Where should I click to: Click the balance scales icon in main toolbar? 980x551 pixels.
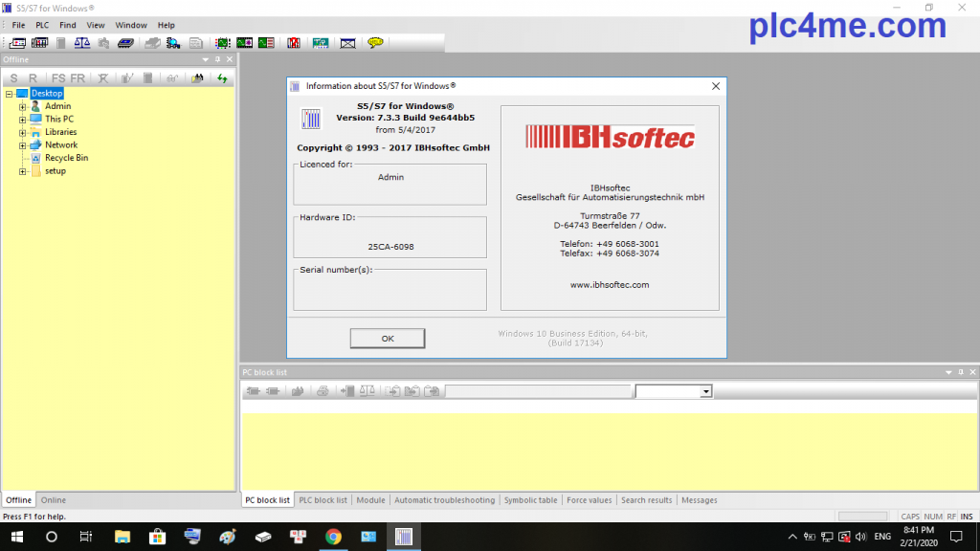click(81, 43)
